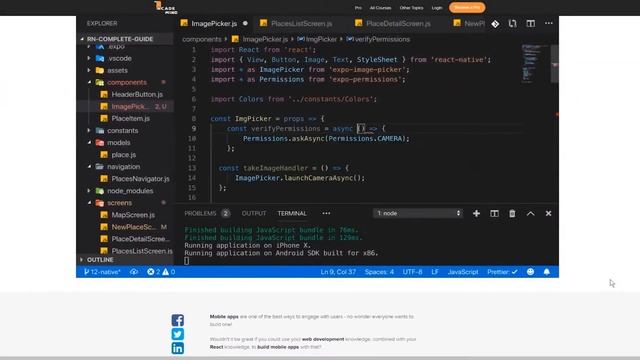Click 'UTF-8' encoding in status bar

[x=412, y=272]
